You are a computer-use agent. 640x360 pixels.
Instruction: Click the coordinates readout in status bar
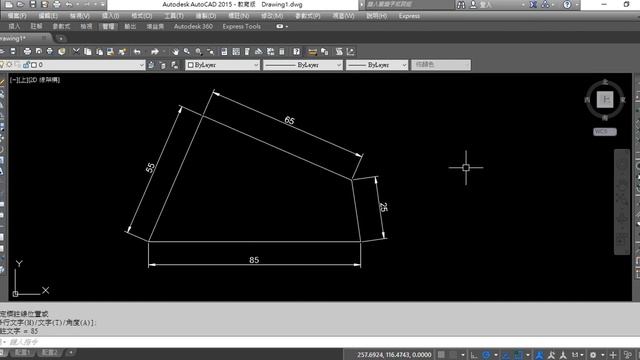pyautogui.click(x=394, y=355)
